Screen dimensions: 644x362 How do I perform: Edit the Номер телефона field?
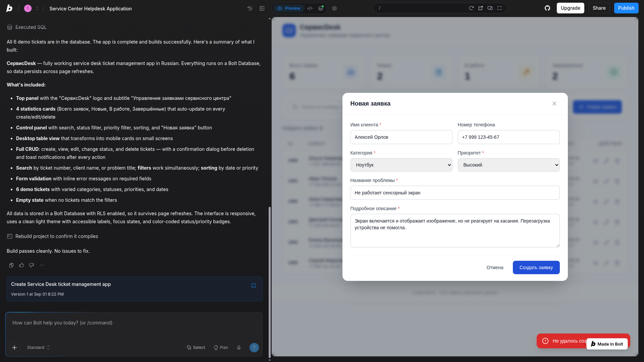pyautogui.click(x=508, y=137)
